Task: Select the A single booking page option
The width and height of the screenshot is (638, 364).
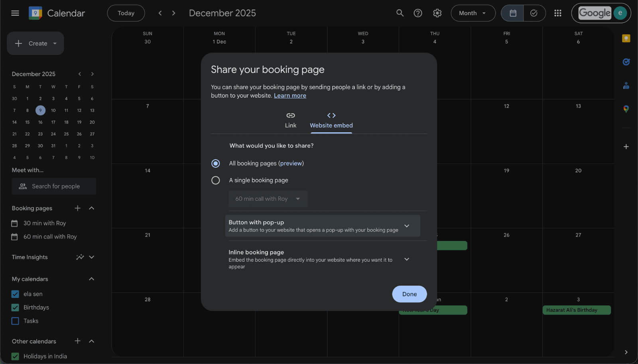Action: pyautogui.click(x=215, y=180)
